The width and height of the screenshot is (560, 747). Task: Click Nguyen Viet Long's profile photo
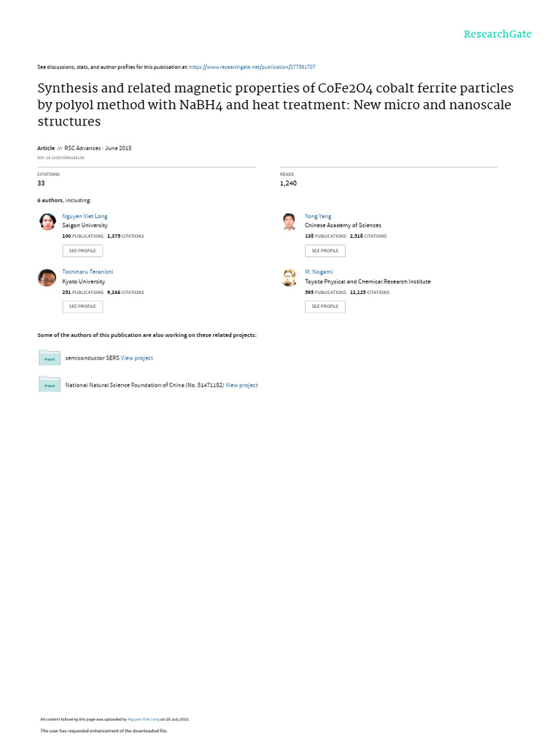pyautogui.click(x=47, y=222)
